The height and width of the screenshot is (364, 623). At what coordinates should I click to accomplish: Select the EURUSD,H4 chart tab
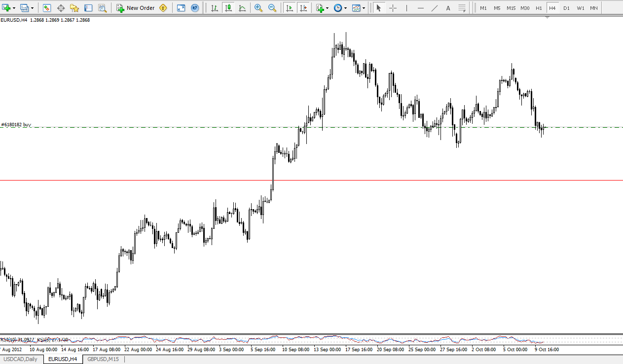pyautogui.click(x=63, y=359)
